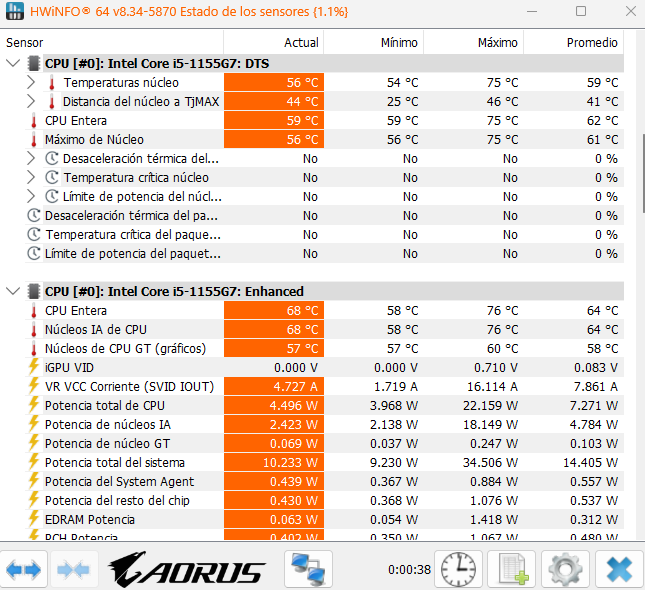Click the Máximo column header
Viewport: 645px width, 590px height.
(473, 42)
